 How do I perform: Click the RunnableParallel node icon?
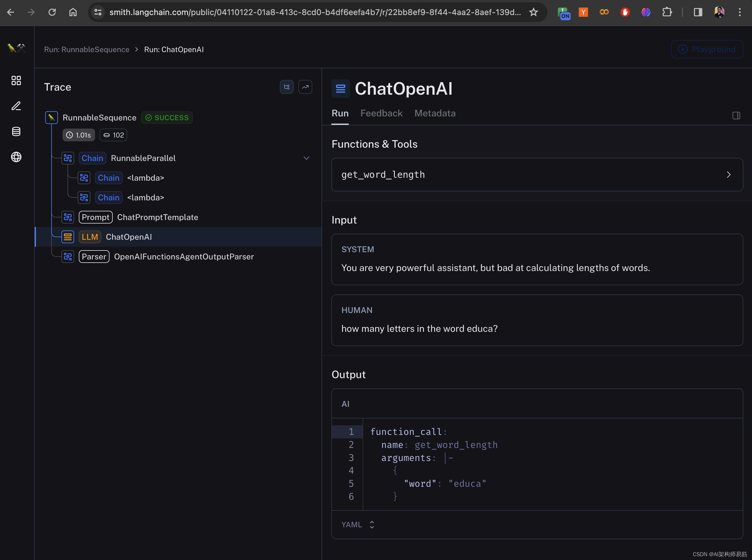[x=68, y=158]
